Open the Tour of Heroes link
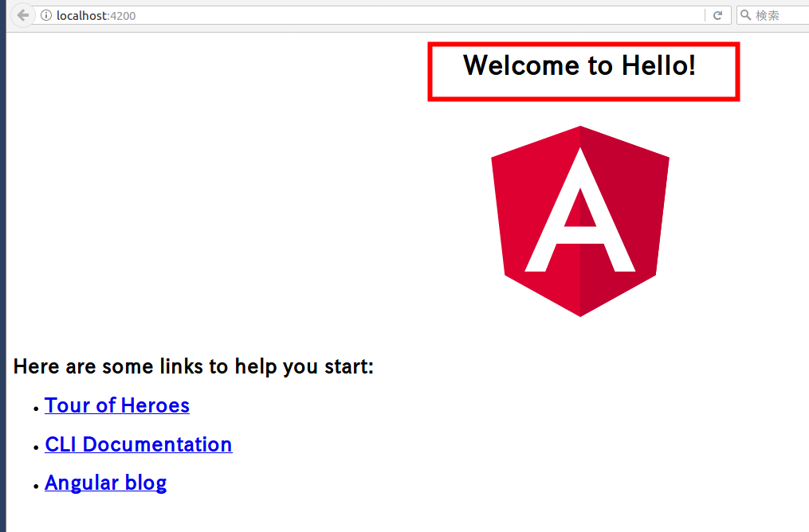The width and height of the screenshot is (809, 532). [117, 405]
